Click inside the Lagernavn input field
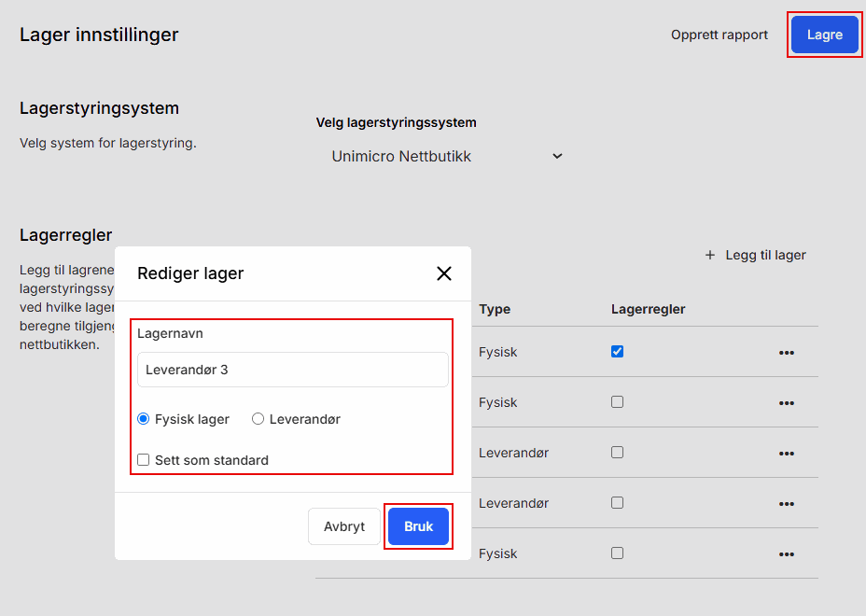The width and height of the screenshot is (866, 616). click(x=292, y=369)
